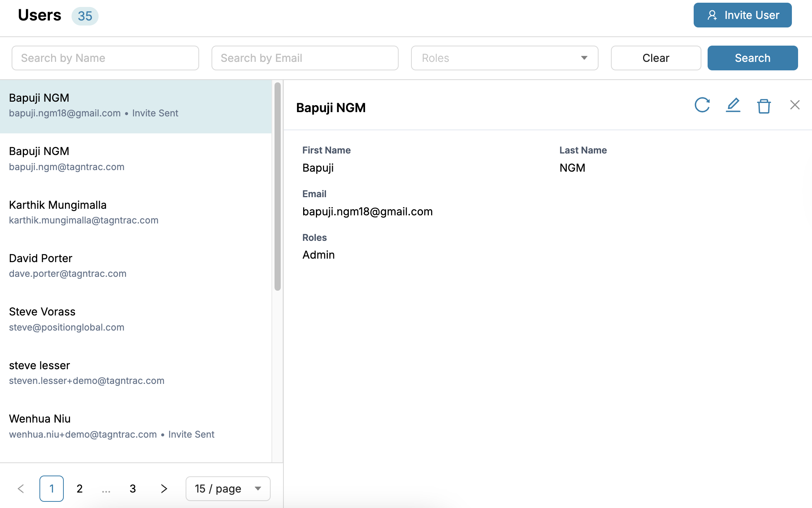
Task: Click the delete trash icon
Action: pyautogui.click(x=764, y=106)
